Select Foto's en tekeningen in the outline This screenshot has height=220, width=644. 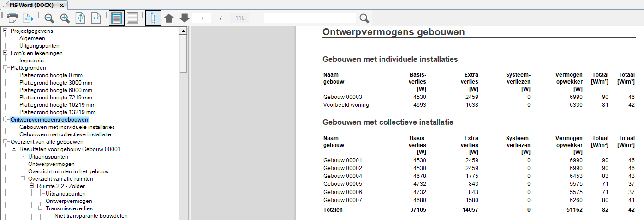[36, 53]
